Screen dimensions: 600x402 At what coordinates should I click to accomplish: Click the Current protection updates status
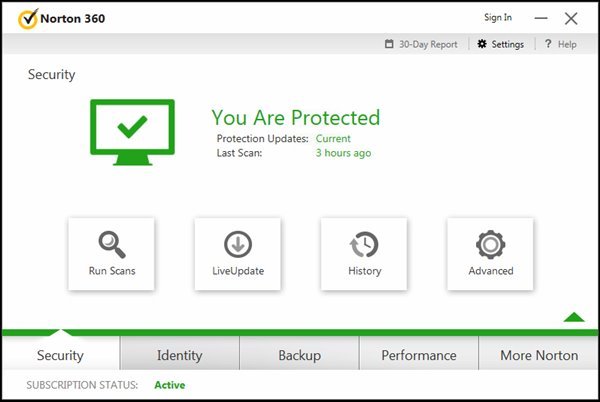coord(334,139)
